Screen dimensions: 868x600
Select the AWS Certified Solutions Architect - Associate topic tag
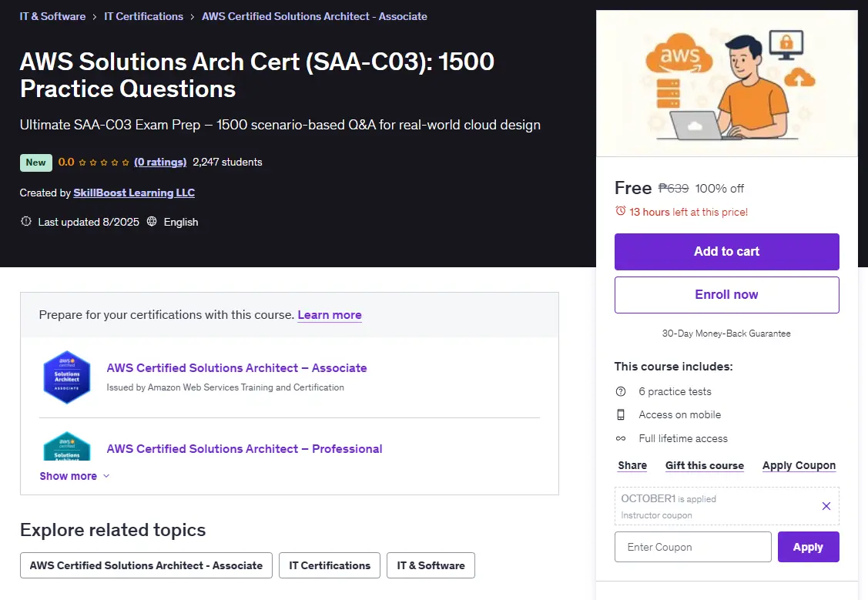[x=146, y=565]
